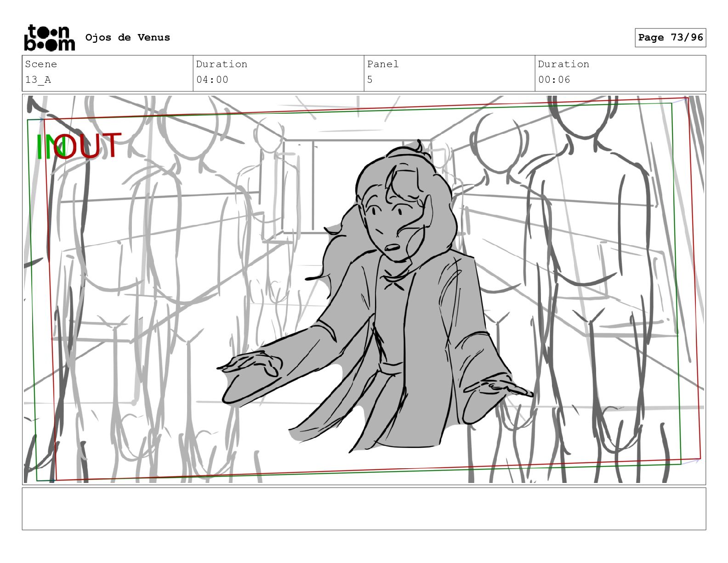Select the panel number 5
Screen dimensions: 728x563
click(x=370, y=80)
